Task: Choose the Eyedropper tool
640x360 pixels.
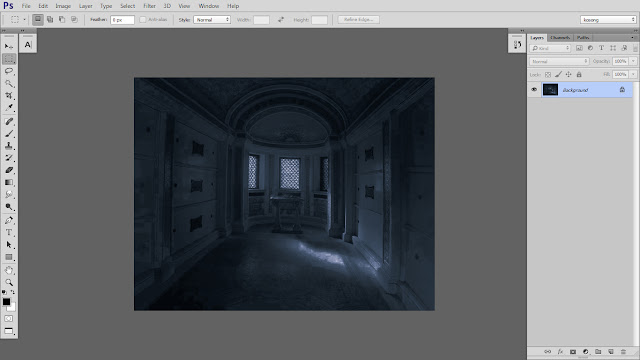Action: coord(9,107)
